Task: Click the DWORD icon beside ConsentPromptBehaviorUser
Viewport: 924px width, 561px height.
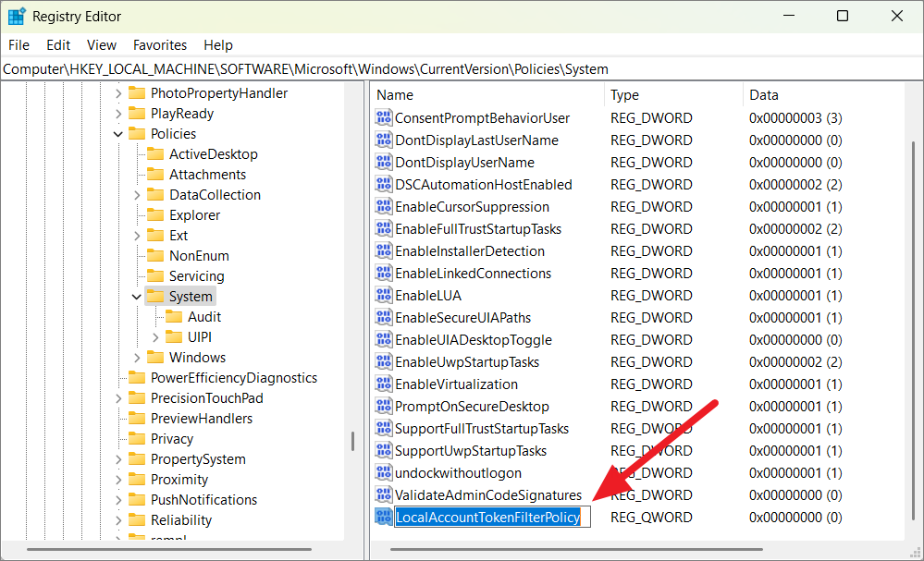Action: point(384,117)
